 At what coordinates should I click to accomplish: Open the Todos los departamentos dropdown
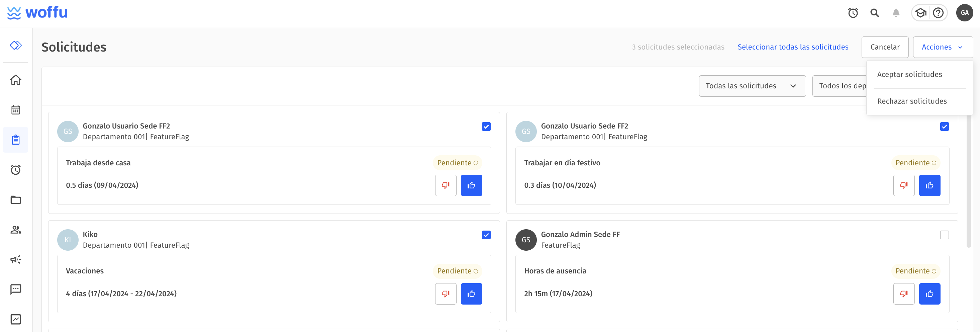pos(839,86)
